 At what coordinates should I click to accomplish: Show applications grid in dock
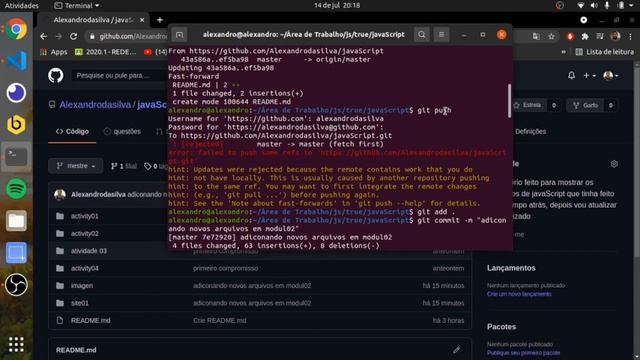(16, 344)
